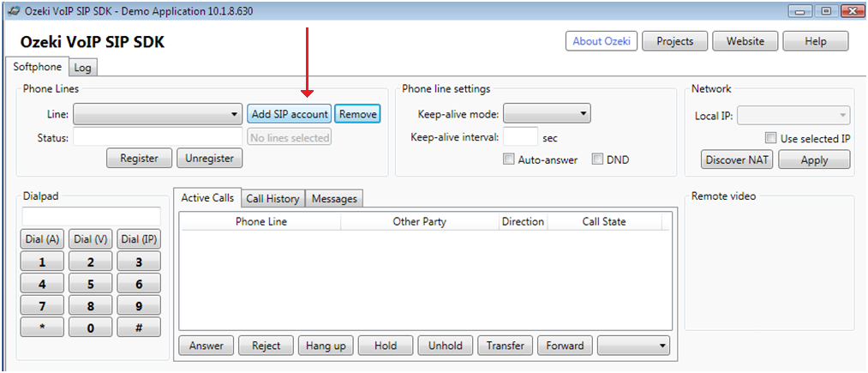Tap dialpad key 4

pyautogui.click(x=42, y=284)
